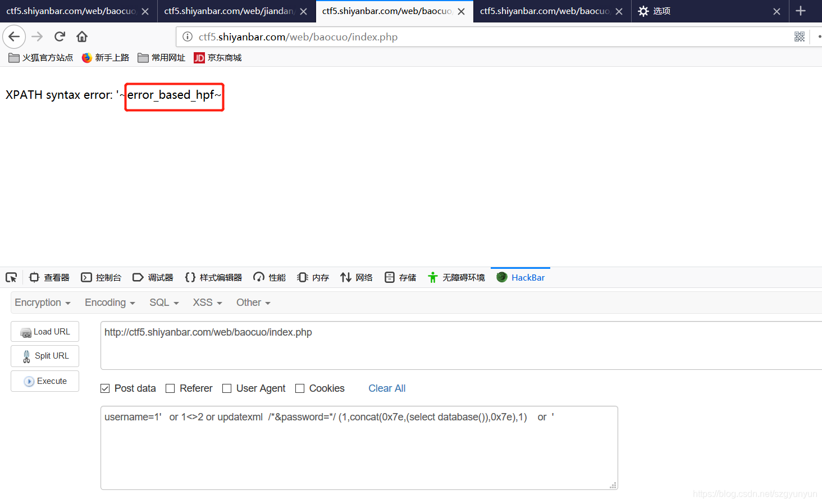Close the 选项 options tab
The width and height of the screenshot is (822, 504).
pyautogui.click(x=777, y=11)
